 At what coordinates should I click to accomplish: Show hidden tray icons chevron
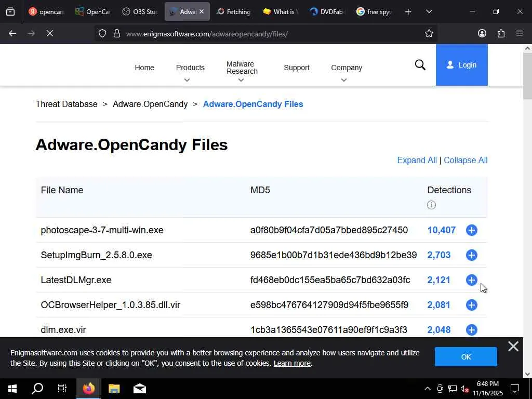tap(428, 389)
